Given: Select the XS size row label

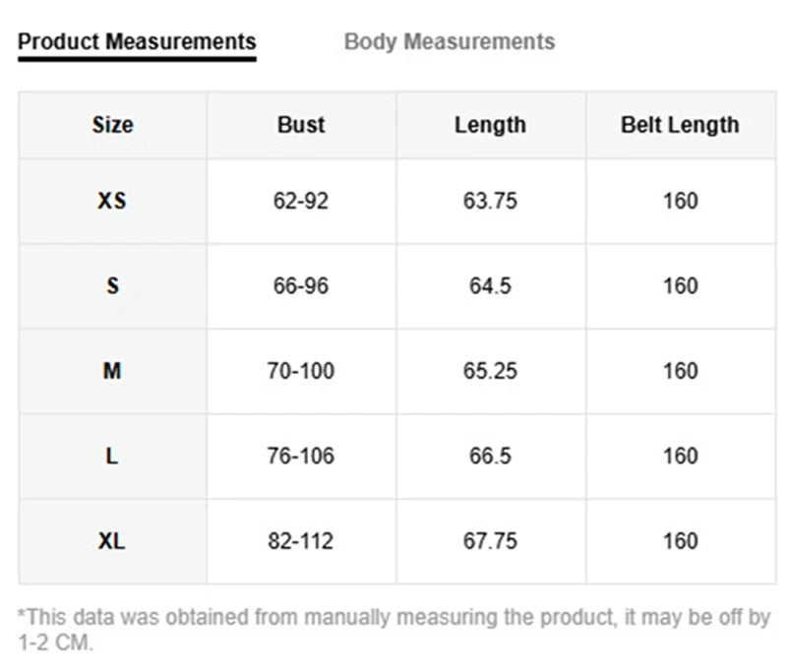Looking at the screenshot, I should 112,202.
